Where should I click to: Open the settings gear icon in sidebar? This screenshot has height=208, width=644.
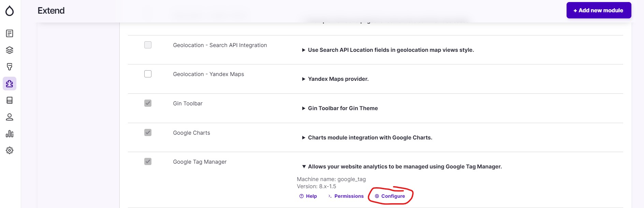pyautogui.click(x=10, y=150)
